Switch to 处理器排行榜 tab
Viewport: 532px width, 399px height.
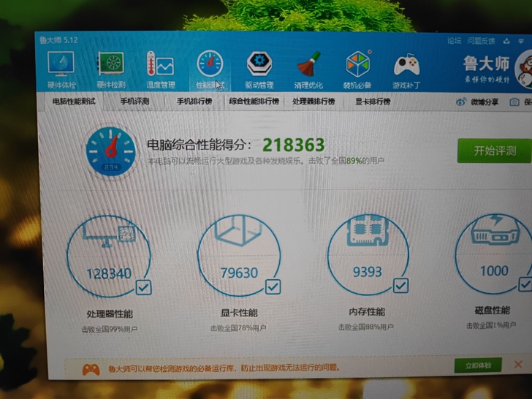(x=313, y=102)
